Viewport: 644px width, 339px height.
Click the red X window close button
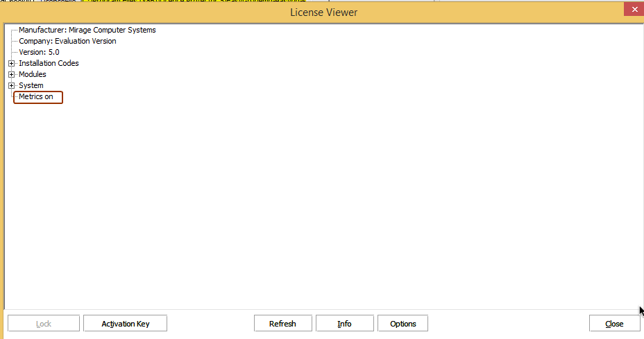[632, 10]
